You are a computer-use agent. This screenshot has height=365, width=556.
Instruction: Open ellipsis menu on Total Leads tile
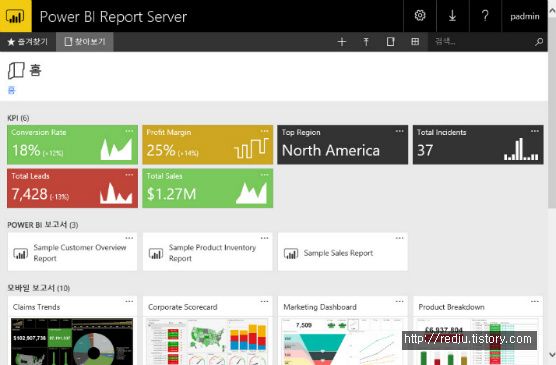tap(129, 175)
